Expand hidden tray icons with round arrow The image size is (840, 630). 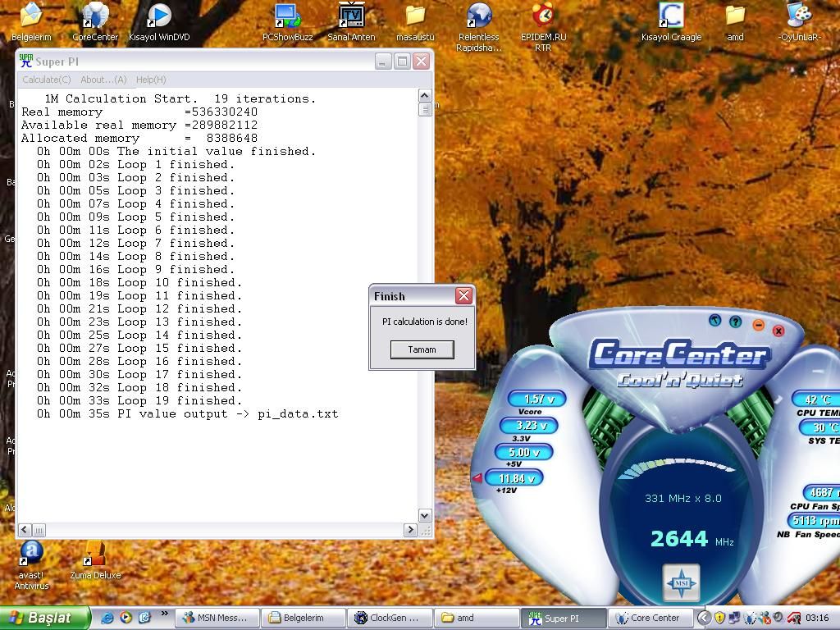704,619
